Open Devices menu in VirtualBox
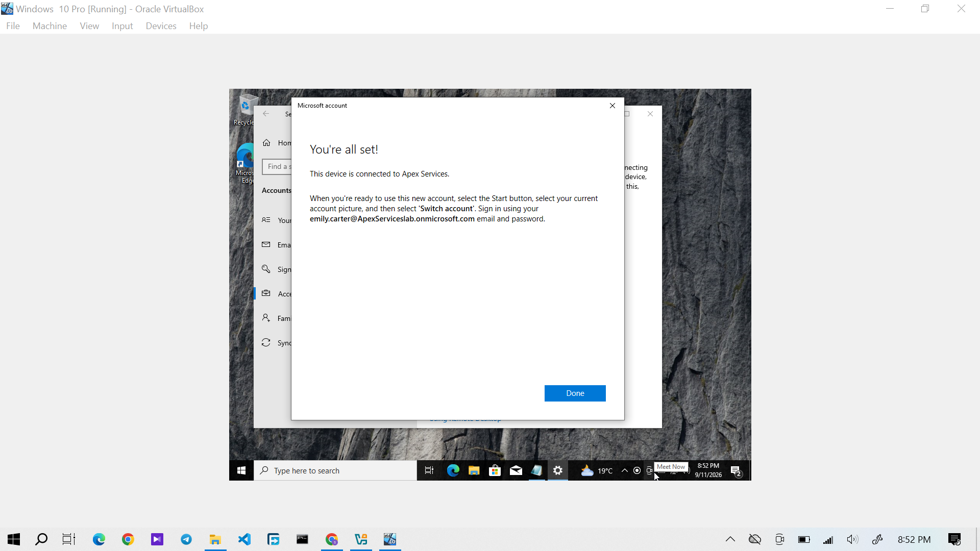The width and height of the screenshot is (980, 551). click(x=161, y=26)
